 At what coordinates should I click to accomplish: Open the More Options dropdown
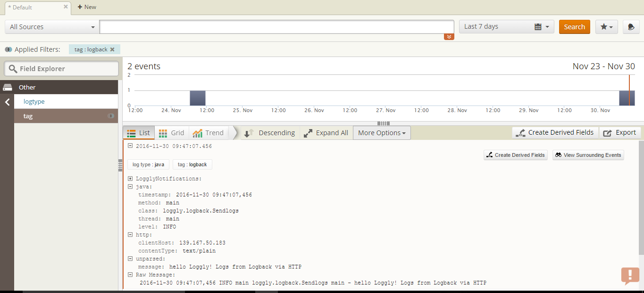click(382, 133)
